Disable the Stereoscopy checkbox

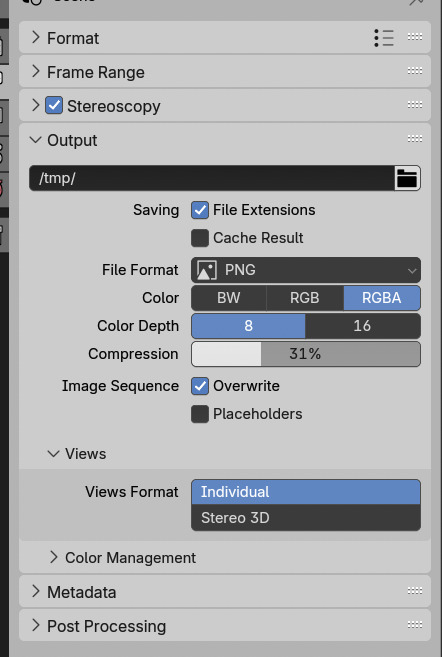(54, 106)
